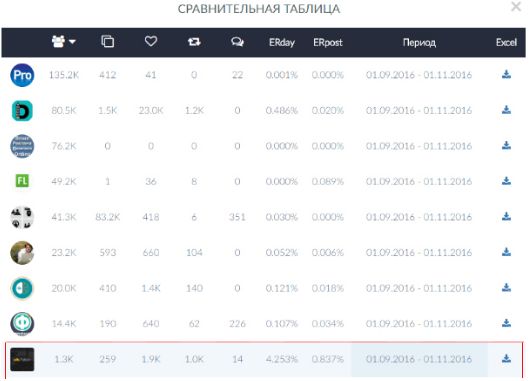Select the 351 comments value

pos(237,217)
